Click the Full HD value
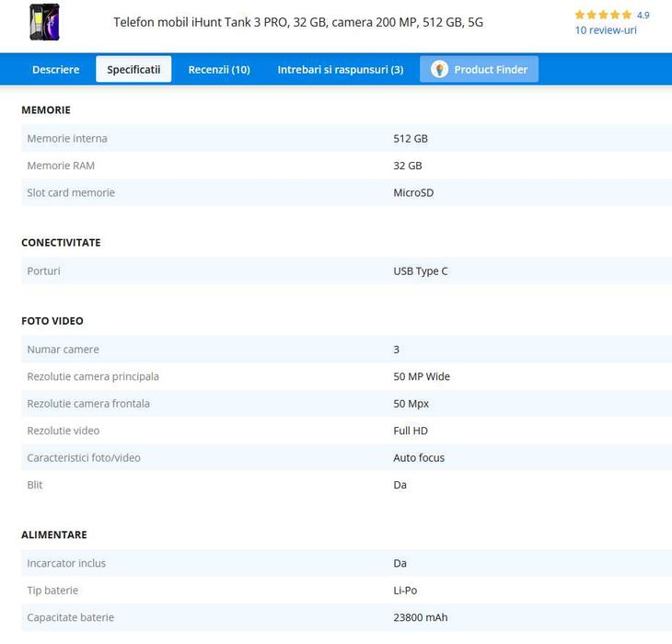Viewport: 672px width, 644px height. (x=411, y=431)
